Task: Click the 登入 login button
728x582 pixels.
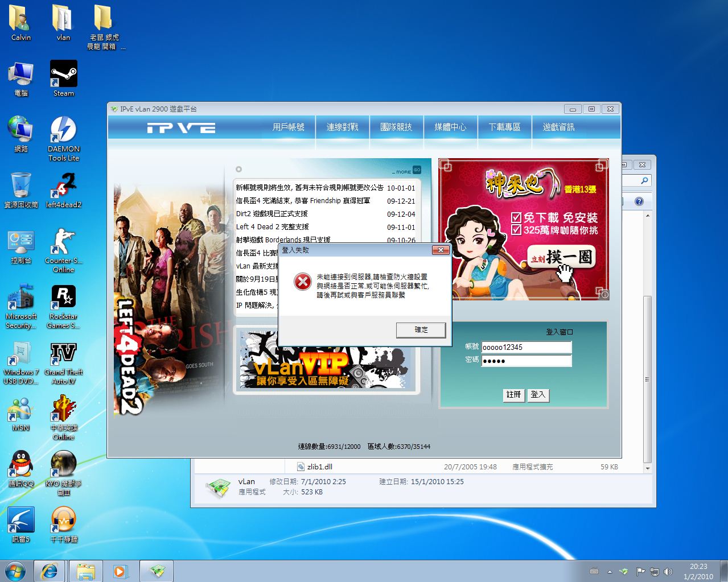Action: 538,395
